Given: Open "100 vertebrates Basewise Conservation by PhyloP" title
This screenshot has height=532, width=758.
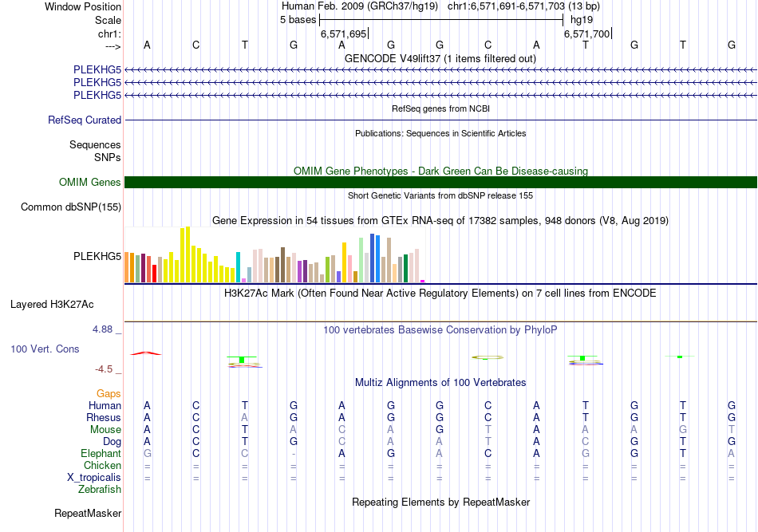Looking at the screenshot, I should coord(440,330).
